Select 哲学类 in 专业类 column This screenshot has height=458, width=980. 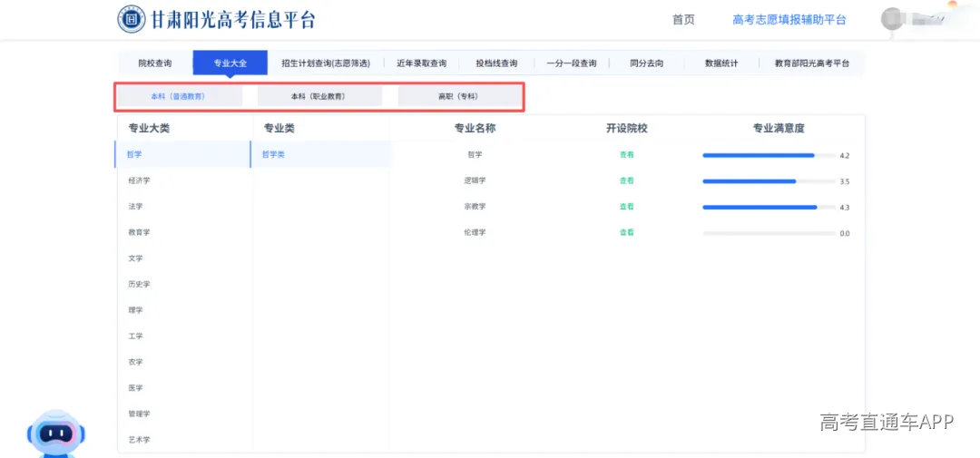320,154
